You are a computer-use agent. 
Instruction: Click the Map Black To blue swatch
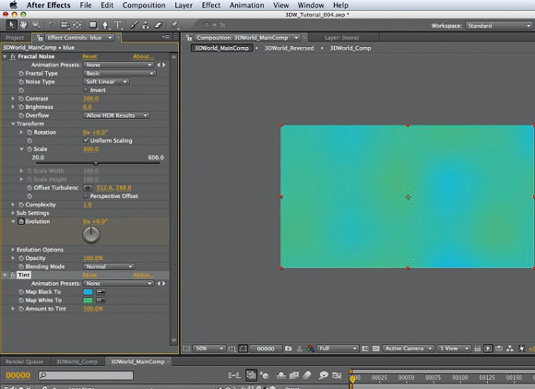(88, 292)
